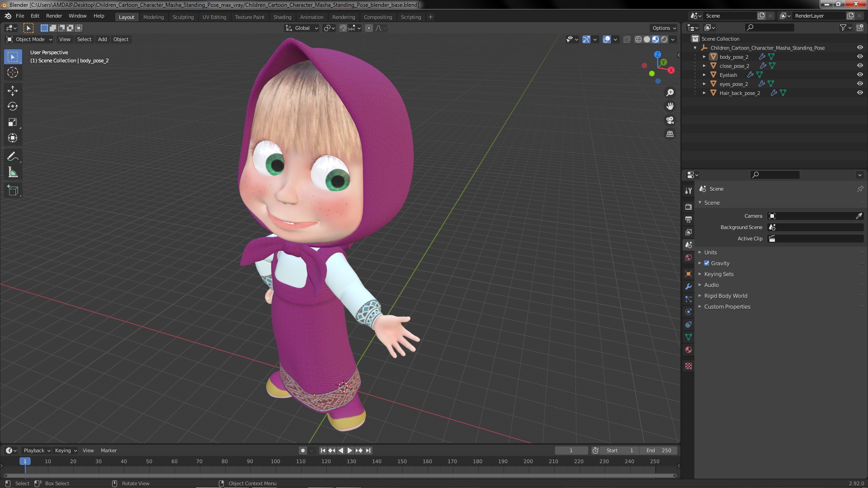
Task: Open the File menu
Action: (20, 16)
